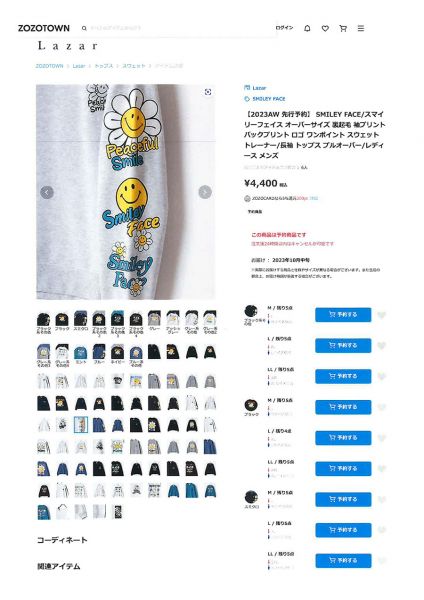Favorite the Black M size variant
This screenshot has height=600, width=424.
(x=382, y=407)
